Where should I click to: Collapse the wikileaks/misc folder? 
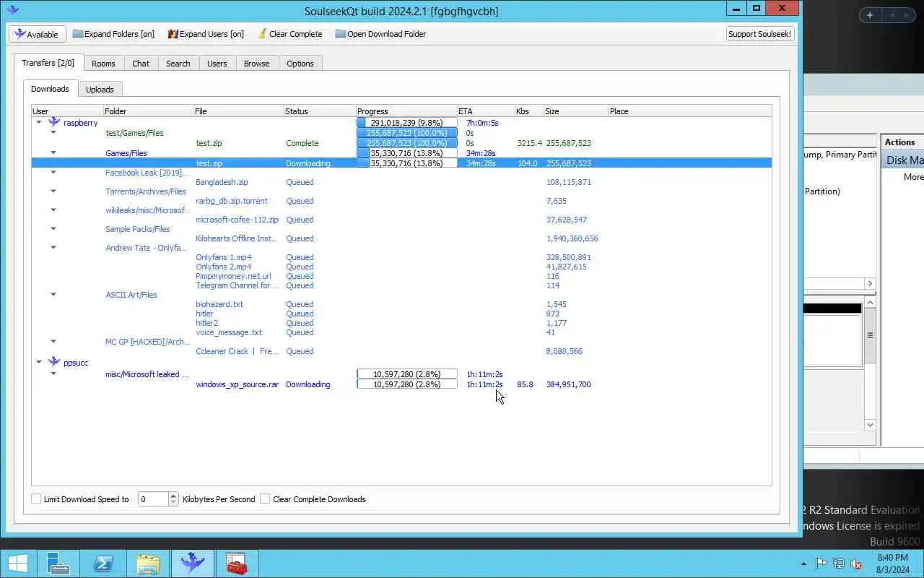[53, 210]
